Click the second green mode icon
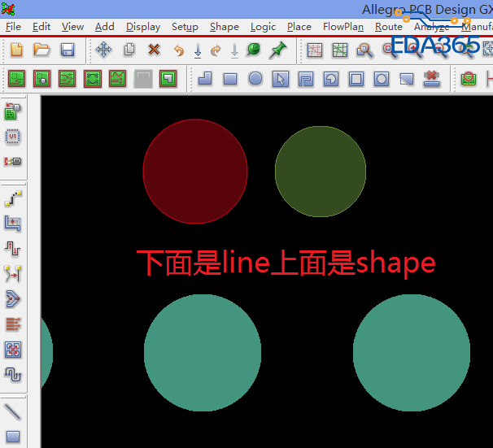Image resolution: width=493 pixels, height=448 pixels. 41,79
